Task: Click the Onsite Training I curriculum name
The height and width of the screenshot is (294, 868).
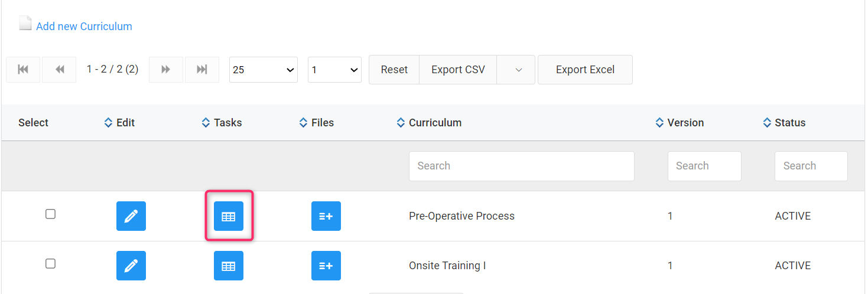Action: pos(447,266)
